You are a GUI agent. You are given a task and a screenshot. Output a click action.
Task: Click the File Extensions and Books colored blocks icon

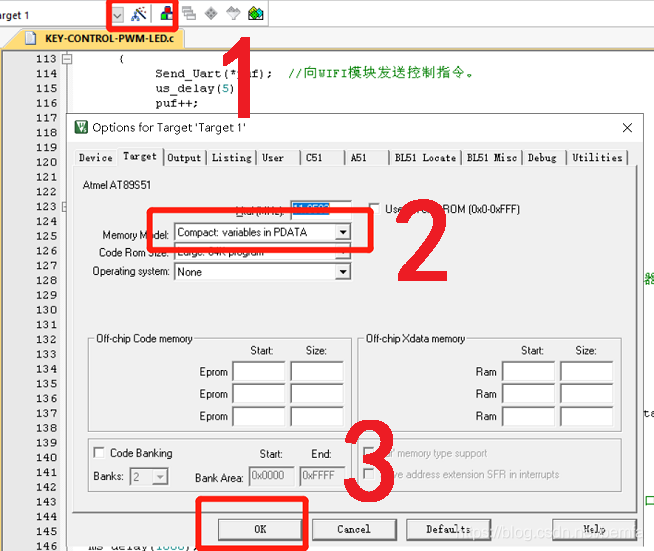pos(166,14)
